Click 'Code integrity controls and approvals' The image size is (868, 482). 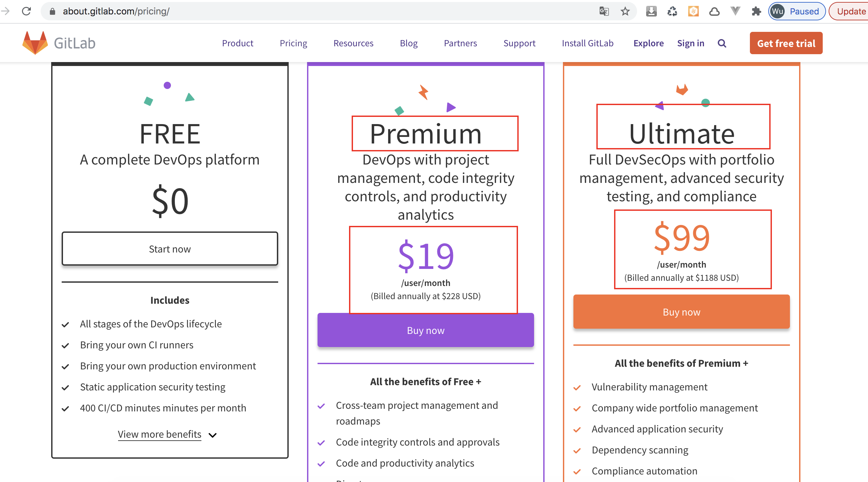coord(418,442)
